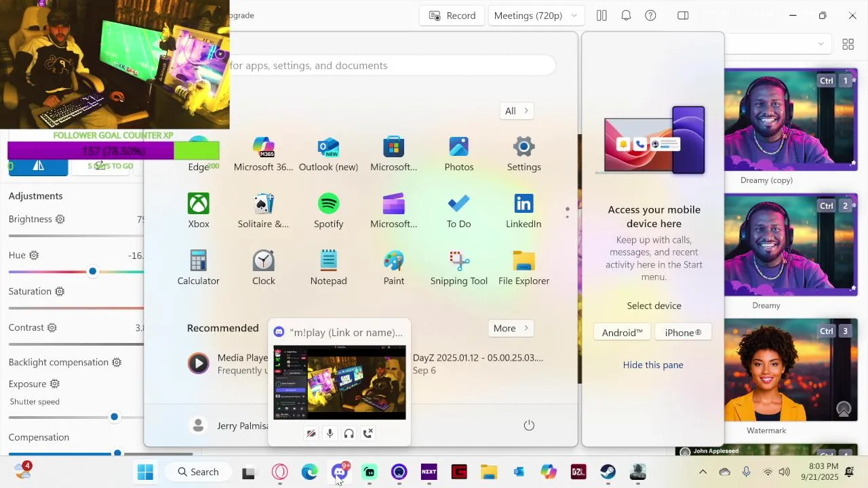868x488 pixels.
Task: Open the overlays panel dropdown arrow
Action: point(821,44)
